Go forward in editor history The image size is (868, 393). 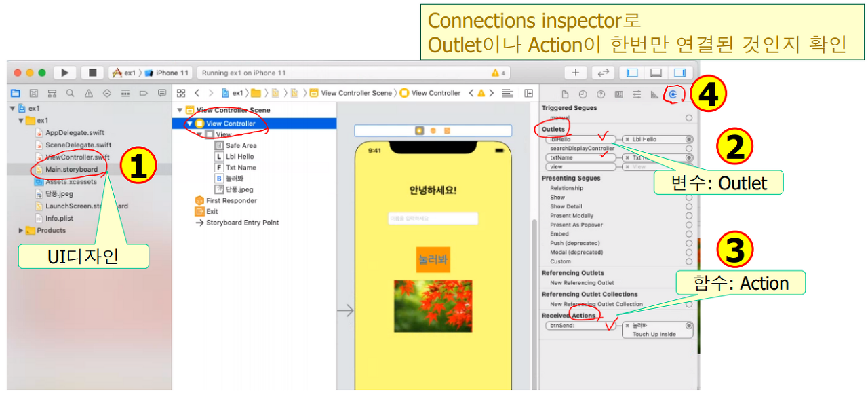pyautogui.click(x=211, y=93)
